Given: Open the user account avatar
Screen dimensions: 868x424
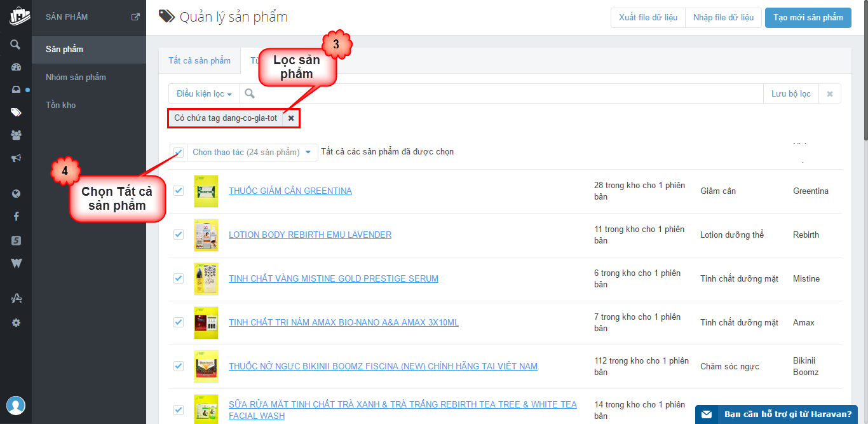Looking at the screenshot, I should (16, 406).
